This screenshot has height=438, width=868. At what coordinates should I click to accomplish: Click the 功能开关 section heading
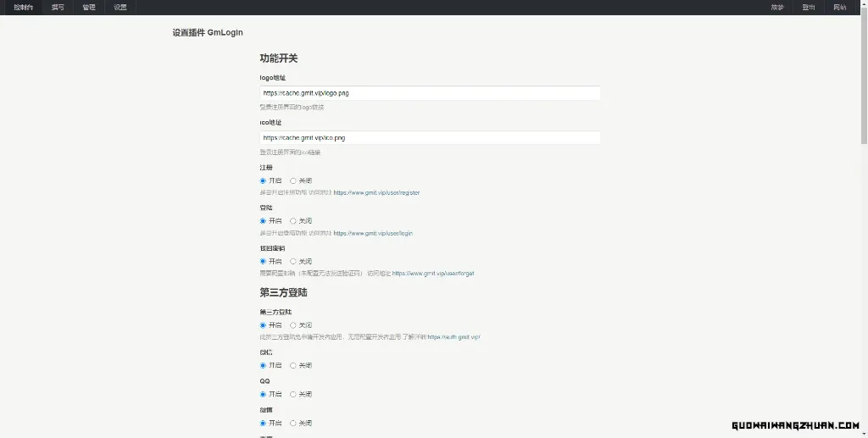(278, 58)
